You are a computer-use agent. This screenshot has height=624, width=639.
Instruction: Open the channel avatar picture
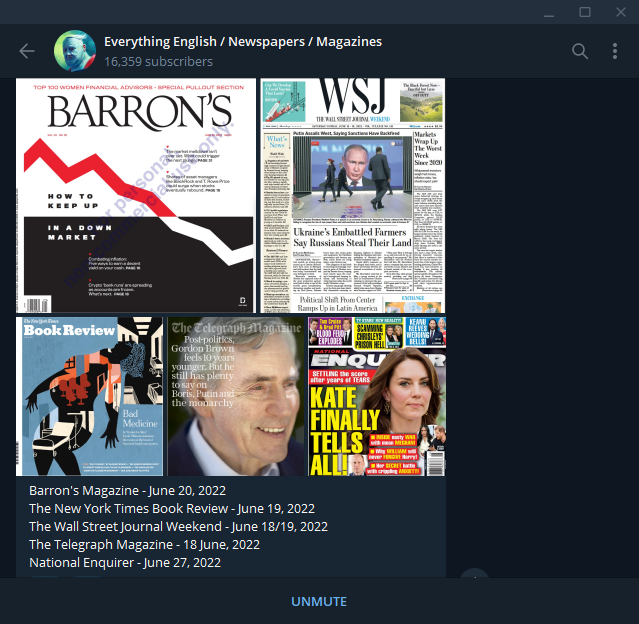tap(75, 51)
